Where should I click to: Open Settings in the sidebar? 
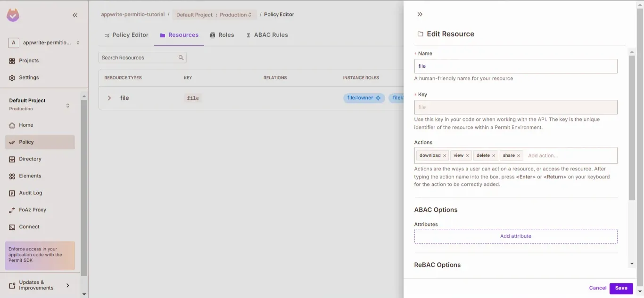click(x=29, y=78)
